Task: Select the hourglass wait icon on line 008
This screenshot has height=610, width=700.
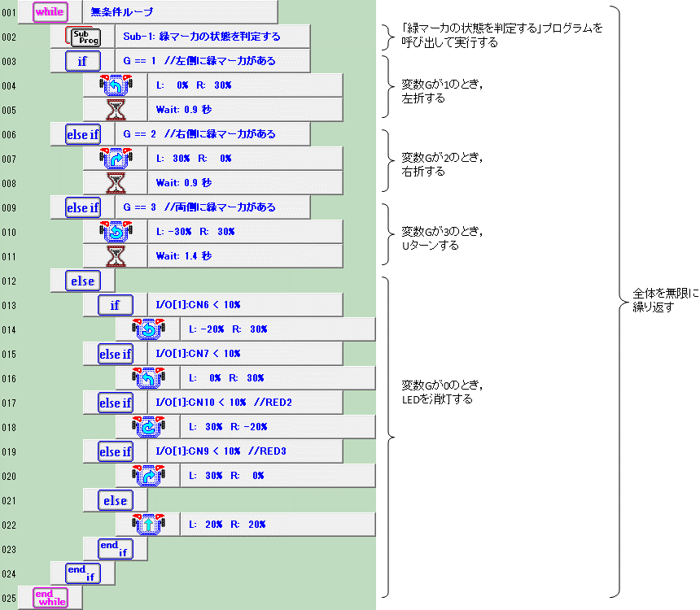Action: 116,183
